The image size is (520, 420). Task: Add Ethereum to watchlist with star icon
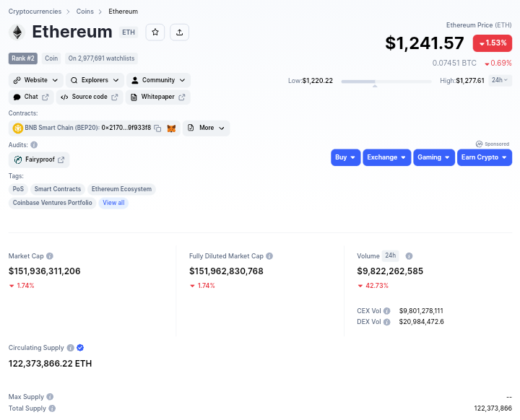click(x=155, y=32)
